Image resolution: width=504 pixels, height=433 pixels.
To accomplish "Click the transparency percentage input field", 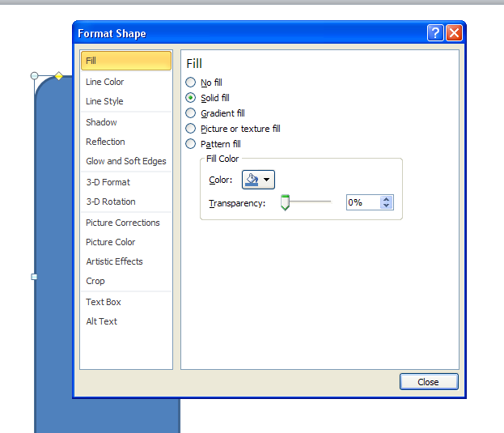I will point(362,203).
